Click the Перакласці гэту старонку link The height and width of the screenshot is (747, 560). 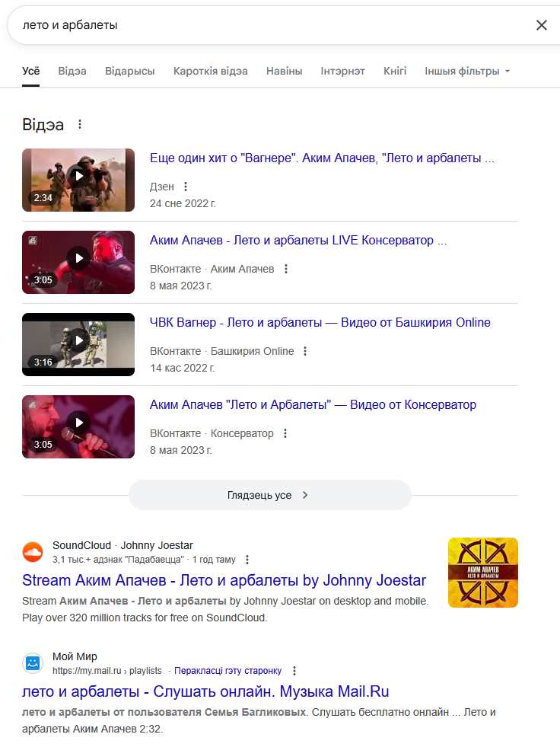pyautogui.click(x=228, y=671)
